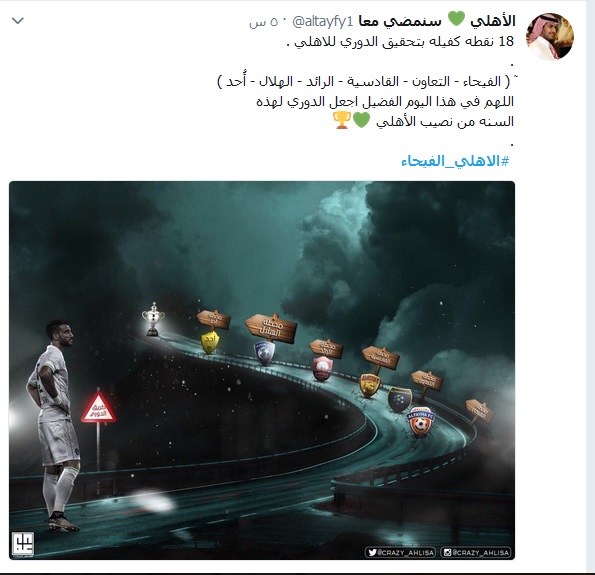Select the red triangular warning road sign

tap(98, 407)
